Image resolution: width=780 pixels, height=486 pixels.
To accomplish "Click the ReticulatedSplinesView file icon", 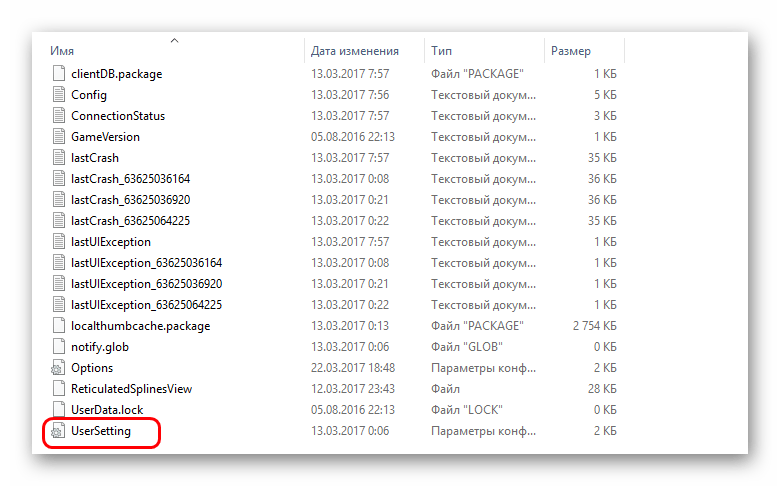I will tap(59, 389).
